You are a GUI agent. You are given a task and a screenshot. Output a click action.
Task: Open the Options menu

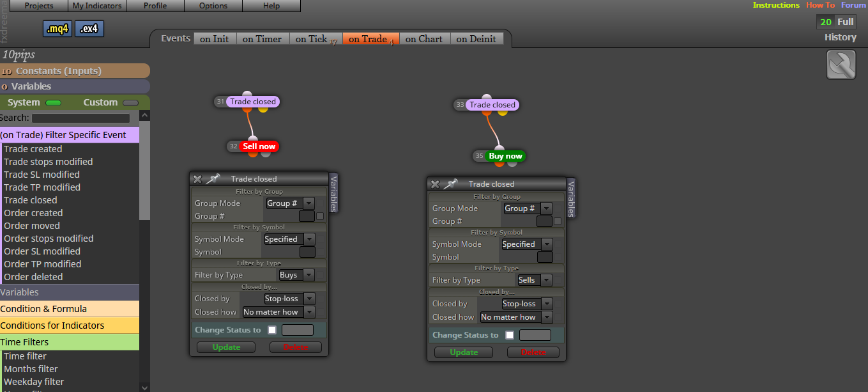213,6
